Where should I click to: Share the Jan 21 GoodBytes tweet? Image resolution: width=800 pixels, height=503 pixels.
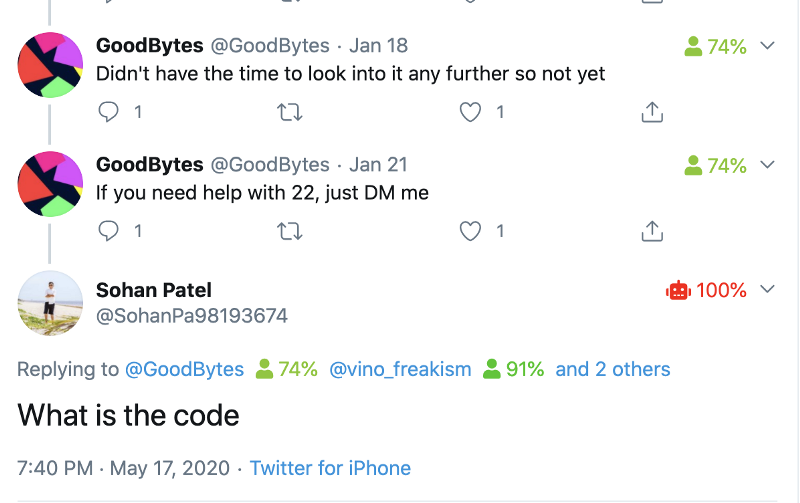652,231
